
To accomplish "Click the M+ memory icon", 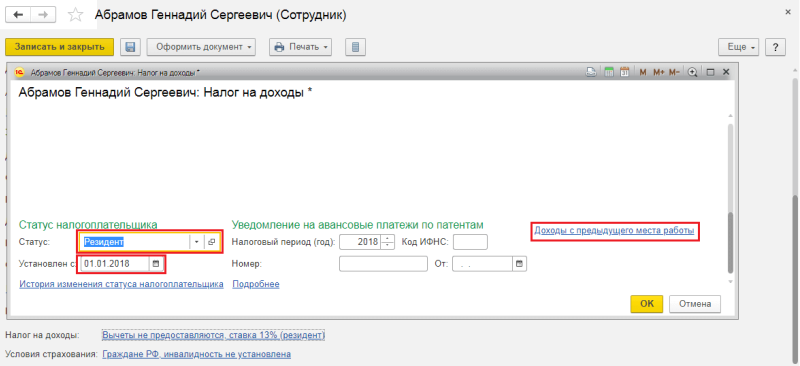I will [658, 72].
